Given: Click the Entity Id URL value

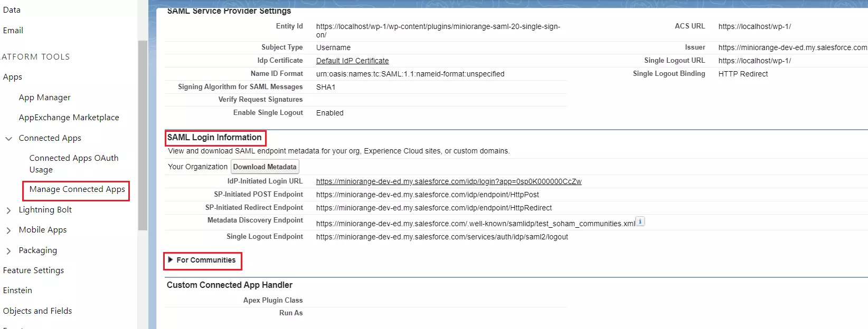Looking at the screenshot, I should 438,31.
